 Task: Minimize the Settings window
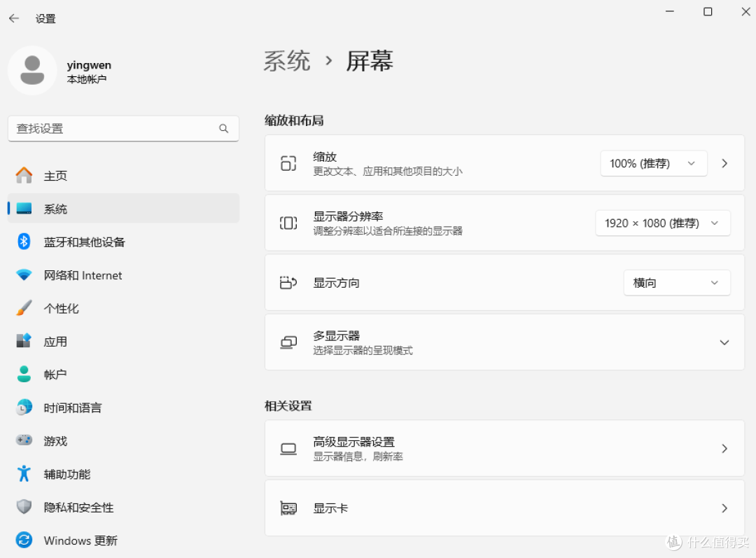(x=670, y=12)
